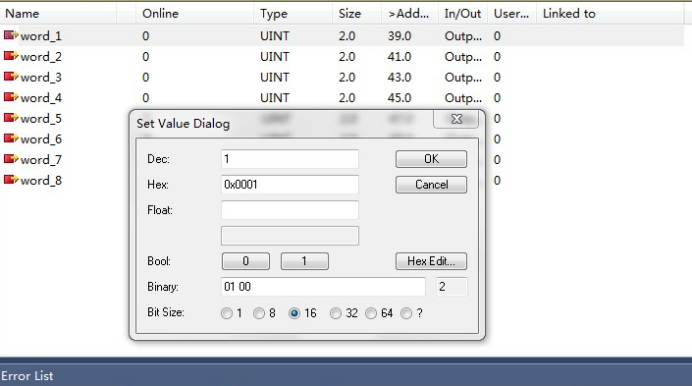692x386 pixels.
Task: Confirm the value with the OK button
Action: click(x=431, y=159)
